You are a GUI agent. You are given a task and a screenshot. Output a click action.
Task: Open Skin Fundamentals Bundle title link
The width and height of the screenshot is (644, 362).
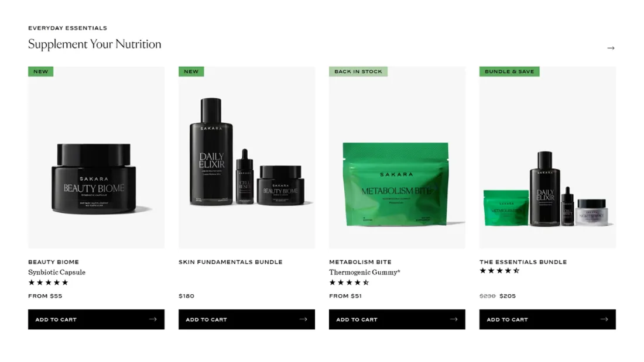(x=231, y=262)
